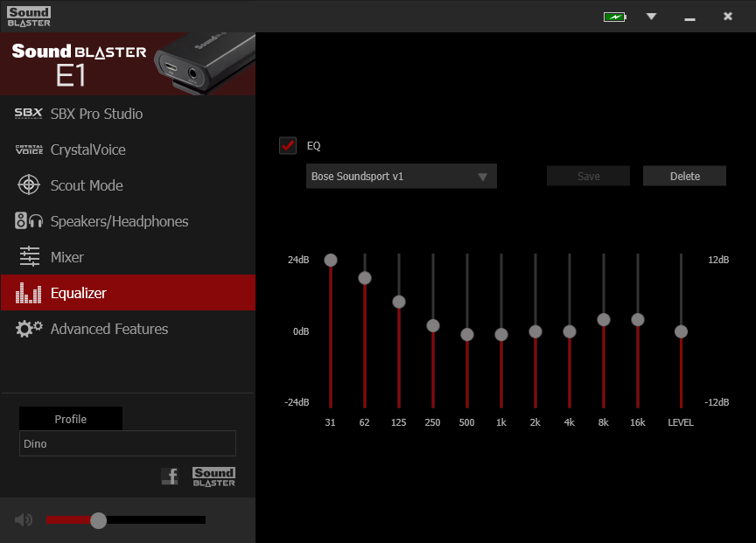756x543 pixels.
Task: Switch to Scout Mode
Action: (x=128, y=185)
